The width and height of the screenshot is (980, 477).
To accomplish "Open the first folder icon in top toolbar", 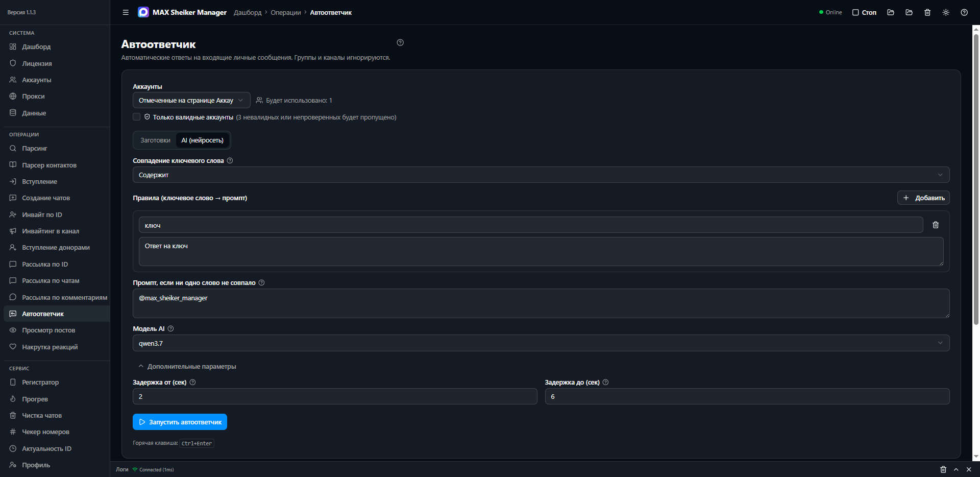I will [x=891, y=12].
